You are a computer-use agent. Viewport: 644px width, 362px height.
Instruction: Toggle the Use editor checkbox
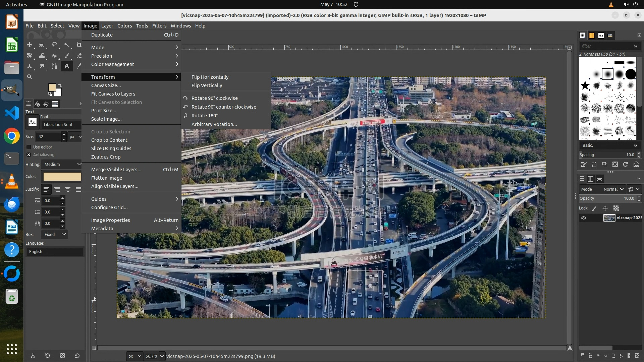[x=29, y=147]
